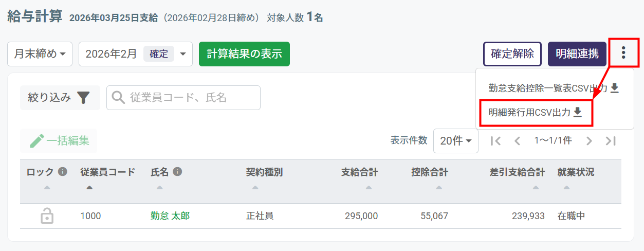Viewport: 644px width, 251px height.
Task: Click the 明細連携 button
Action: pos(577,54)
